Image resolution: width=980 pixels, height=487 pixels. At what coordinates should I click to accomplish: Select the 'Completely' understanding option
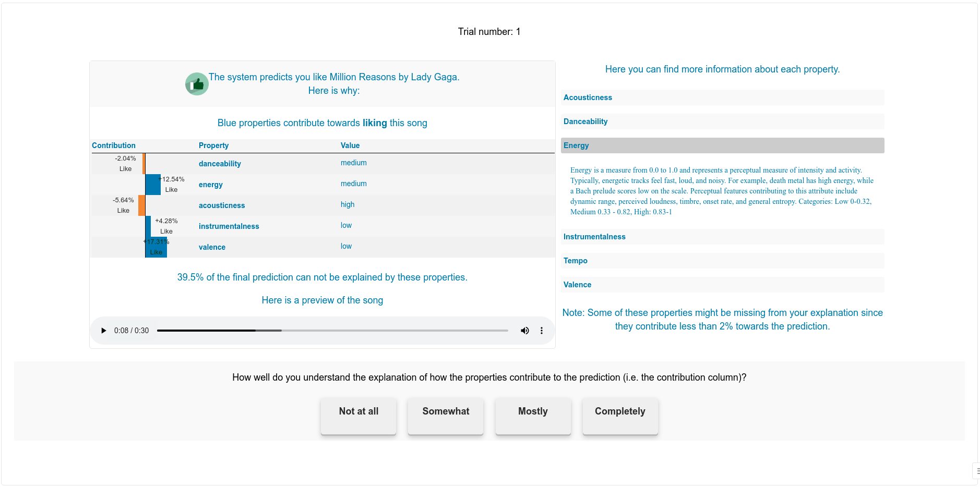[x=620, y=416]
